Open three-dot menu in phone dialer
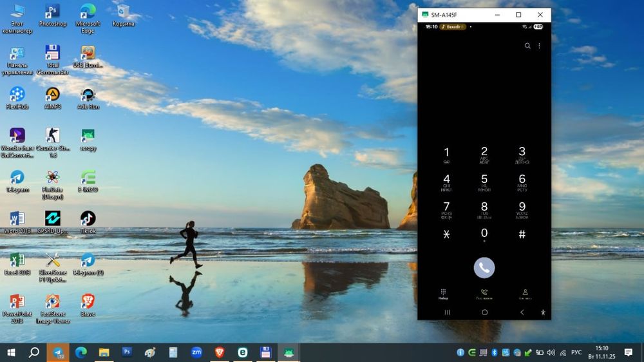The height and width of the screenshot is (362, 644). click(539, 46)
